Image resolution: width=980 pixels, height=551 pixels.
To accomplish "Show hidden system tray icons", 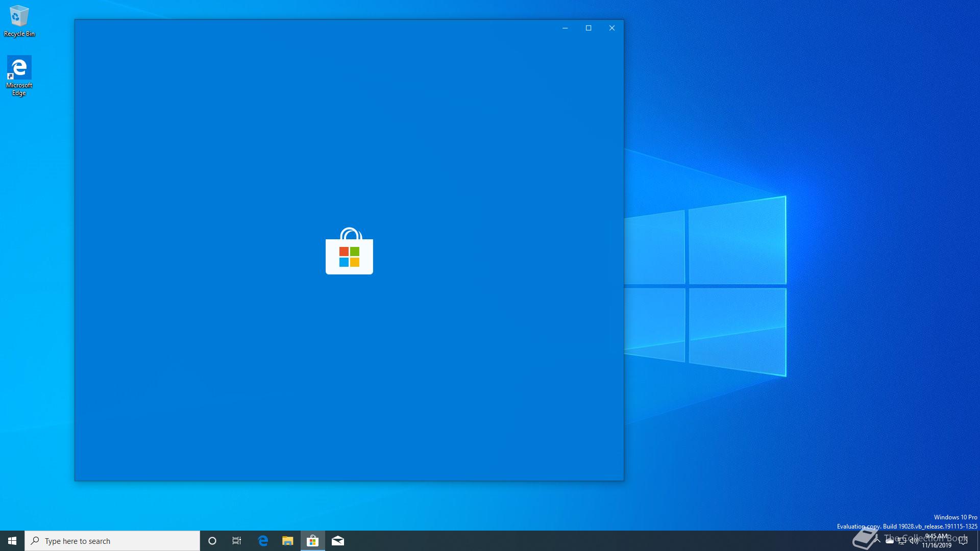I will (877, 541).
